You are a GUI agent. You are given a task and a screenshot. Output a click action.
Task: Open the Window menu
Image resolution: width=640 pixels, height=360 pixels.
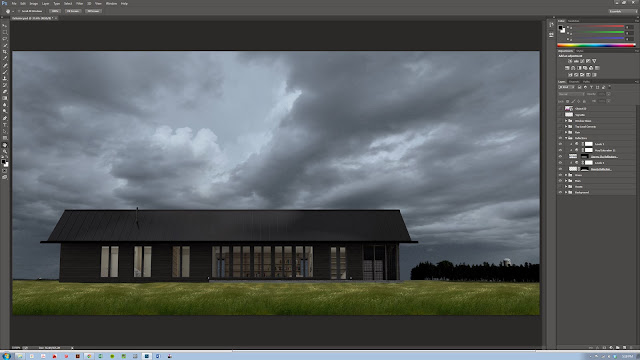(x=111, y=3)
